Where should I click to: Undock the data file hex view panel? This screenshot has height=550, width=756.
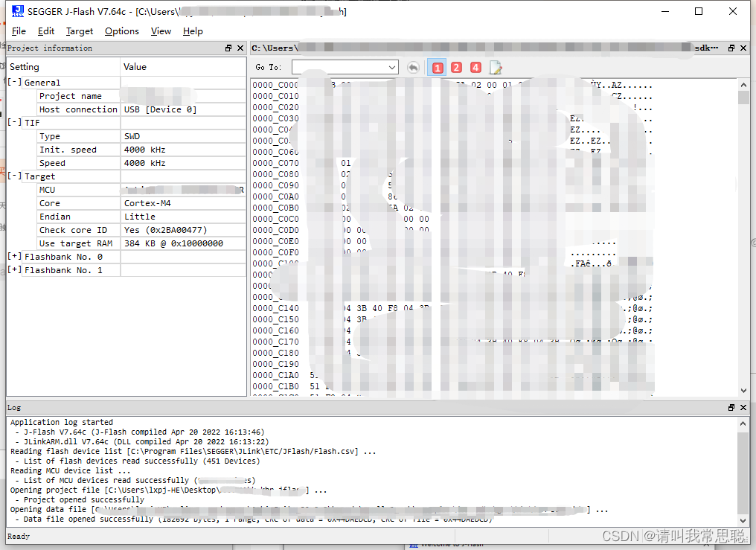[x=731, y=48]
